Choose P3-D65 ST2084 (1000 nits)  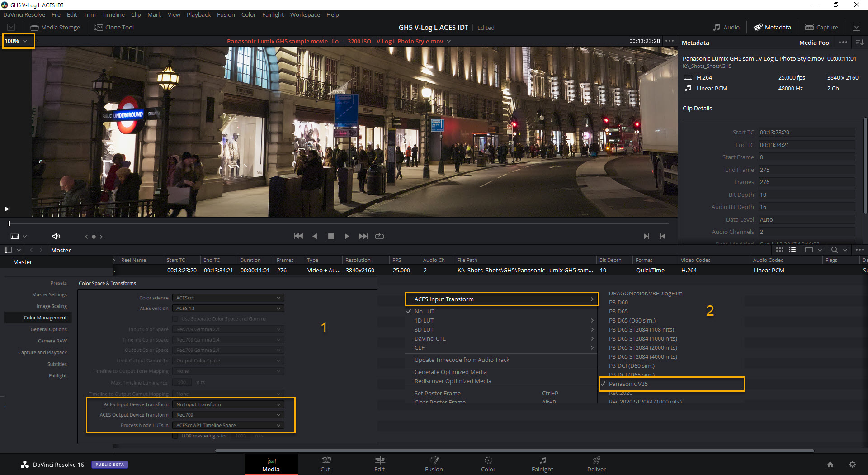643,338
